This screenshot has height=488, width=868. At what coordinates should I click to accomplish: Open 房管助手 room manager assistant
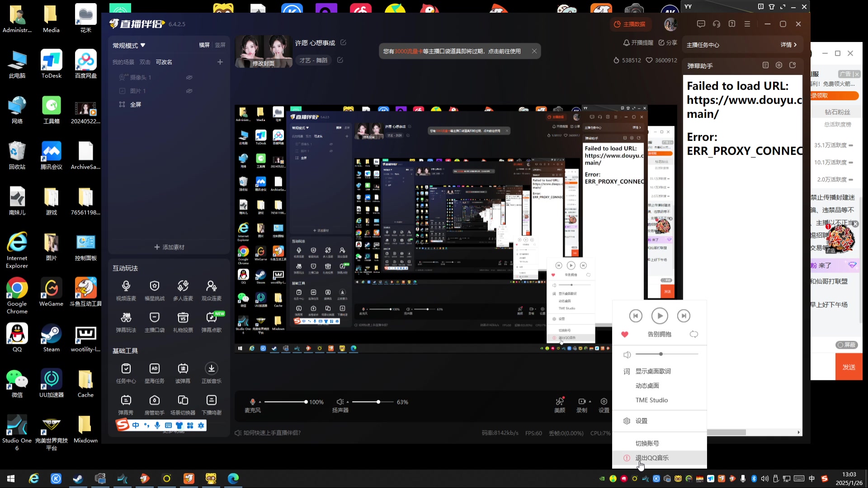click(x=155, y=404)
